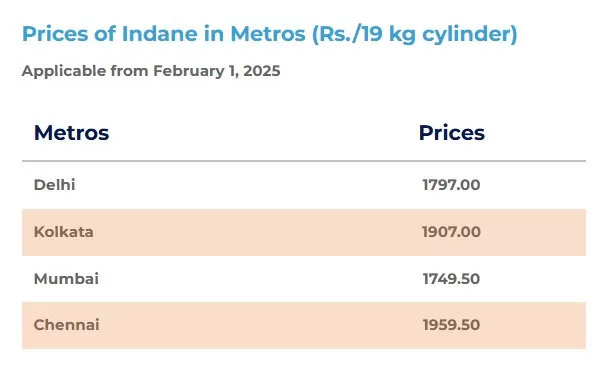Click the Metros column header
Image resolution: width=604 pixels, height=366 pixels.
pyautogui.click(x=72, y=133)
